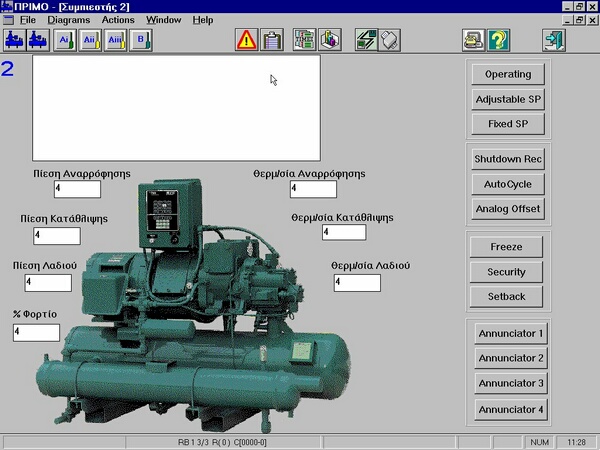Click the Aiii toolbar icon

[x=115, y=40]
